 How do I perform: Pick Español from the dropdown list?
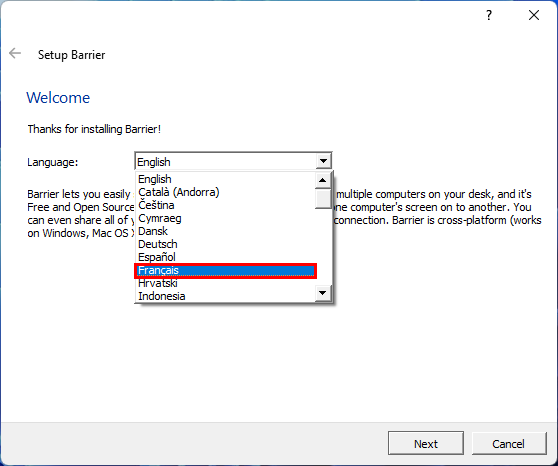coord(225,257)
